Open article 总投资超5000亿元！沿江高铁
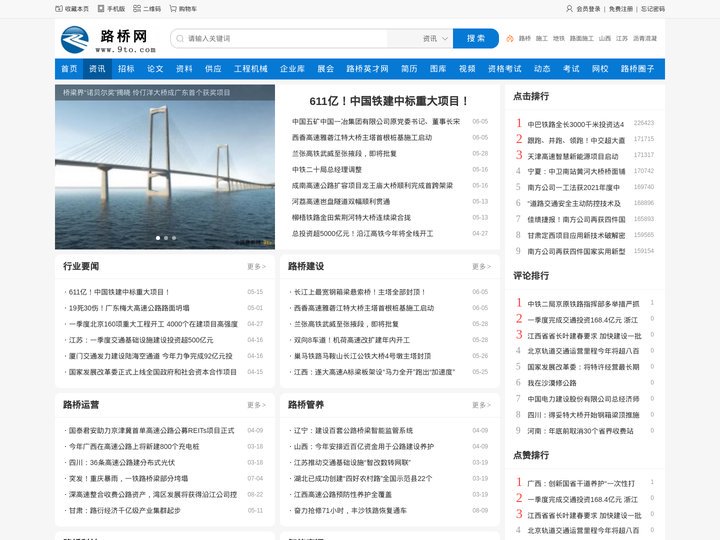The height and width of the screenshot is (540, 720). pyautogui.click(x=363, y=234)
